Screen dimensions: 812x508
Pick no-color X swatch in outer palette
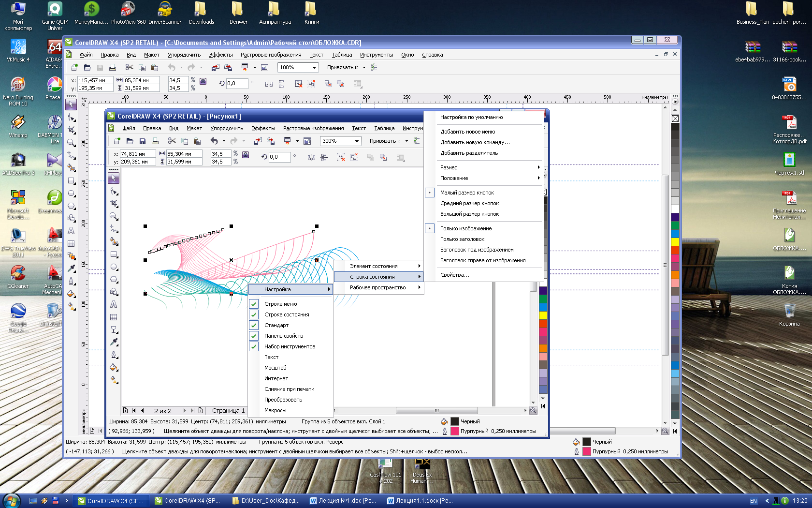point(675,119)
